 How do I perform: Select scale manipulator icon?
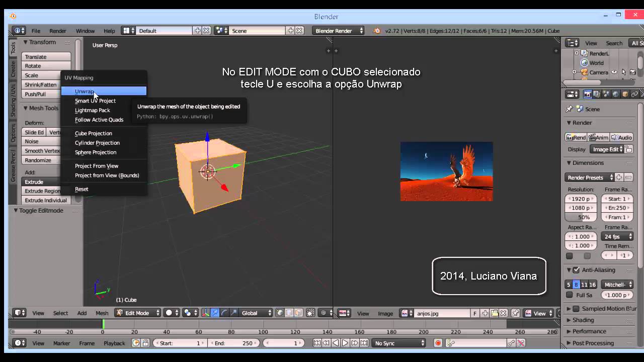pyautogui.click(x=234, y=313)
